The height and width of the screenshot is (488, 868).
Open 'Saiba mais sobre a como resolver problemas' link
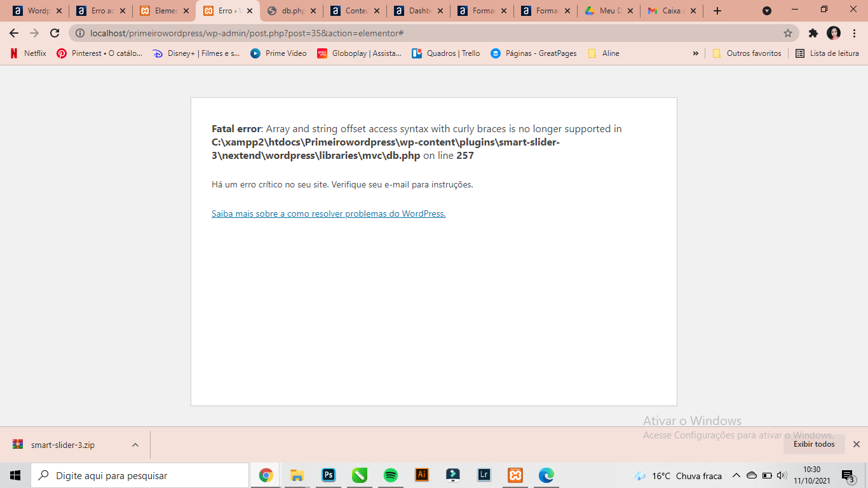point(329,214)
